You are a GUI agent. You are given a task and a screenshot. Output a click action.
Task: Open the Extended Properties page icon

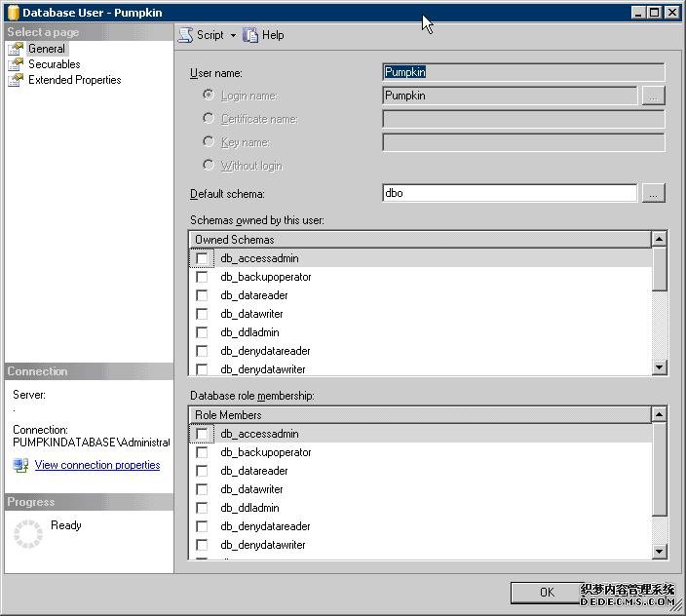[16, 80]
